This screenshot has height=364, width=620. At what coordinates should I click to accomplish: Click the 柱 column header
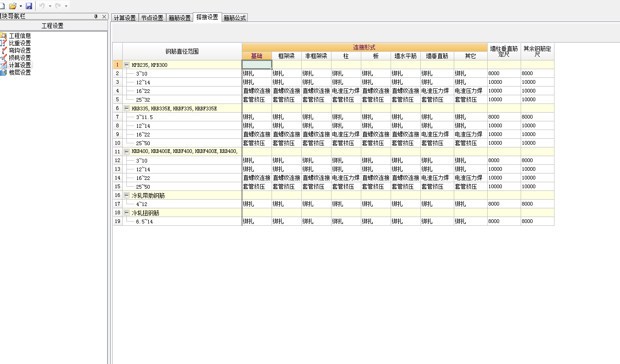coord(346,56)
